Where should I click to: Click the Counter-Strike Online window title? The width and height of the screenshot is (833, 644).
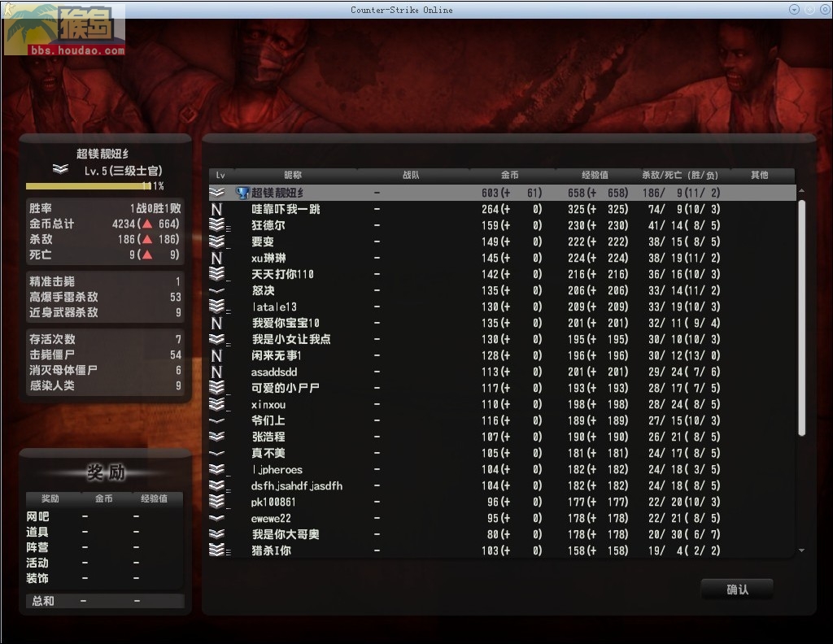click(x=402, y=10)
